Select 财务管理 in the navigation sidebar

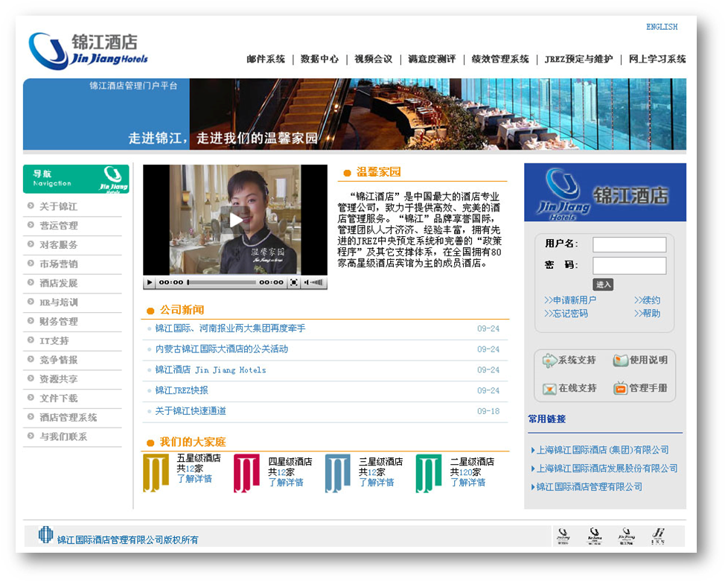[59, 322]
